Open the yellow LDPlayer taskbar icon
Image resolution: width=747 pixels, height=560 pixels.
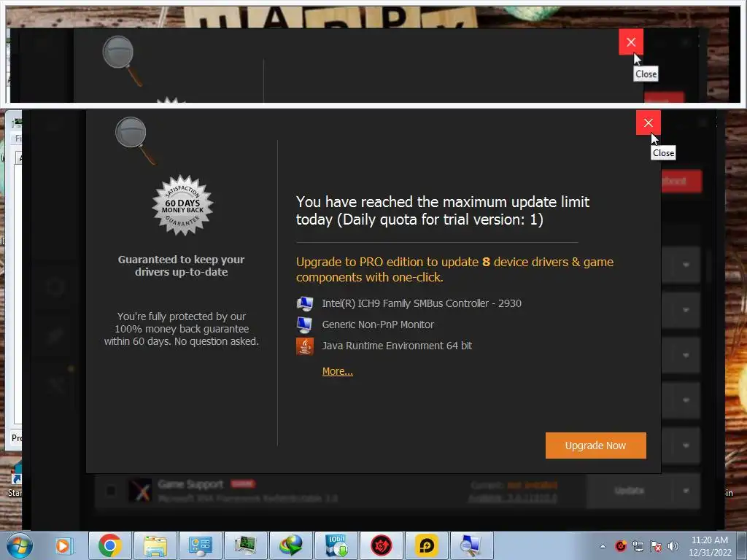[427, 545]
